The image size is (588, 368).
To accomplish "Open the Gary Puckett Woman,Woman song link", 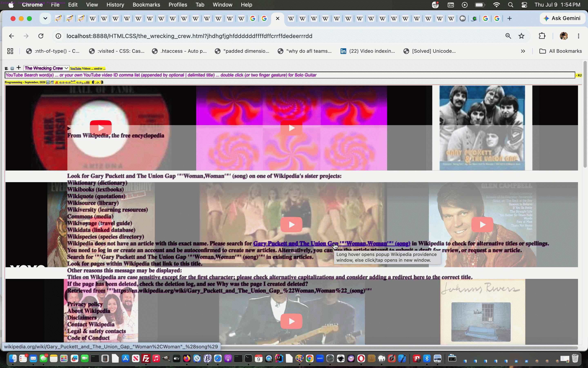I will tap(332, 243).
